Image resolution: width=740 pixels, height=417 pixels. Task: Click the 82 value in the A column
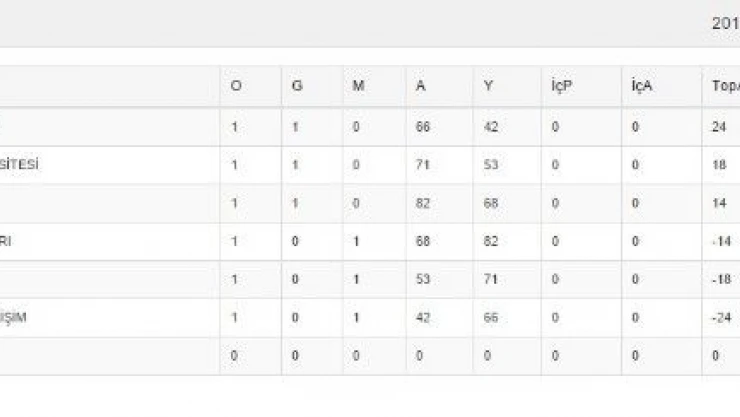(422, 204)
